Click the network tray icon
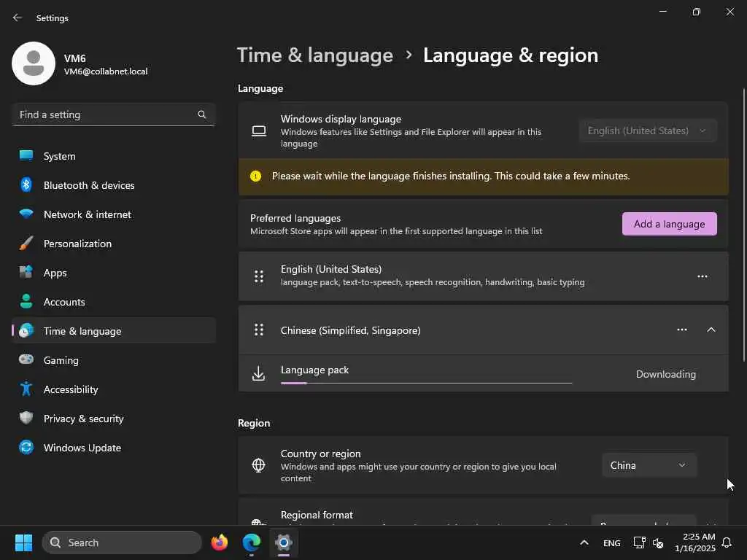This screenshot has width=747, height=560. coord(639,542)
